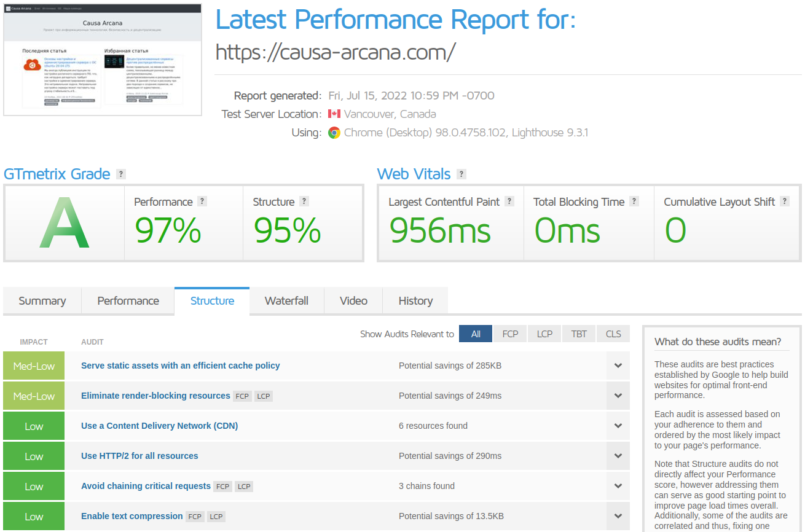Click the https://causa-arcana.com/ URL heading
805x532 pixels.
click(x=336, y=52)
